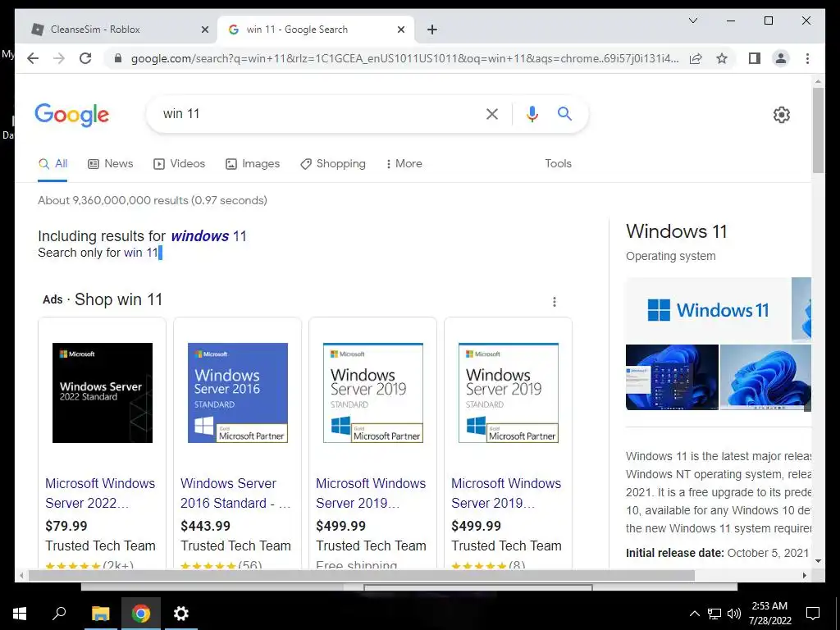Click into the search field containing win 11

pos(316,113)
